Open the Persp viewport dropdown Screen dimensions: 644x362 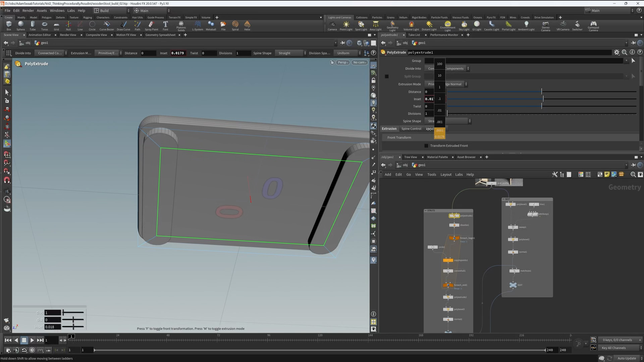click(x=343, y=62)
